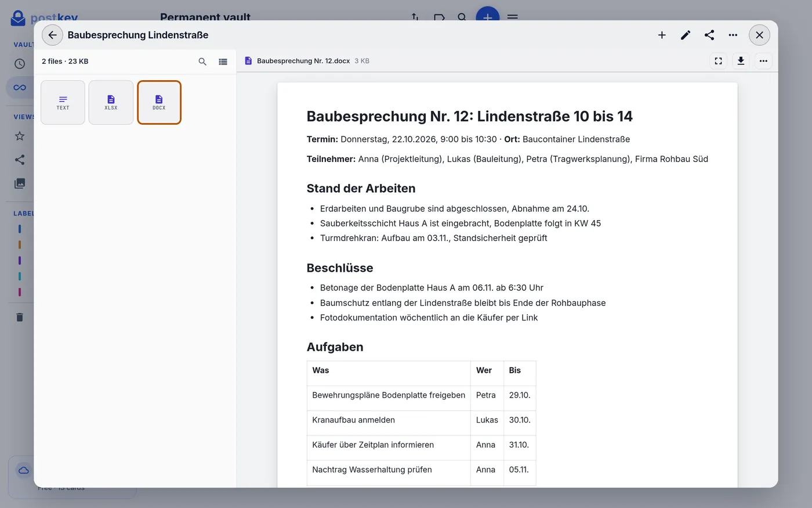This screenshot has height=508, width=812.
Task: Click the "Aufgaben" heading
Action: pyautogui.click(x=335, y=347)
